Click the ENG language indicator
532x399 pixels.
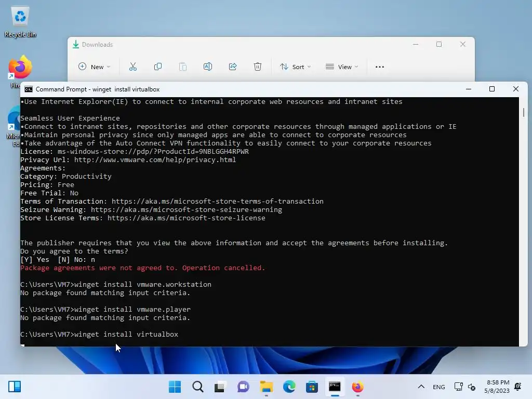coord(438,387)
